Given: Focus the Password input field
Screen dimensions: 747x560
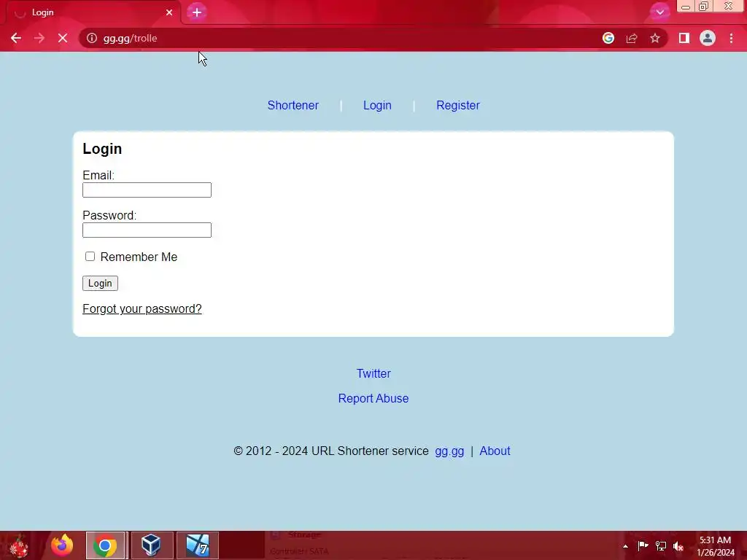Looking at the screenshot, I should [x=147, y=230].
